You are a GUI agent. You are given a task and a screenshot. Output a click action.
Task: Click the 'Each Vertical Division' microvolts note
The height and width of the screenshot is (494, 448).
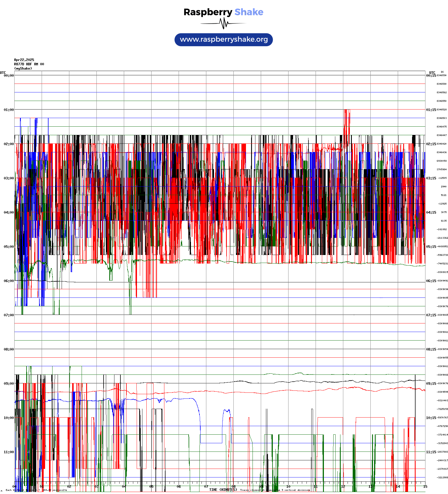36,490
